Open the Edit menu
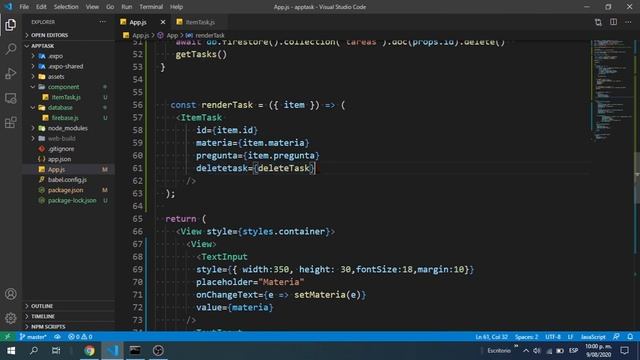640x360 pixels. click(41, 7)
